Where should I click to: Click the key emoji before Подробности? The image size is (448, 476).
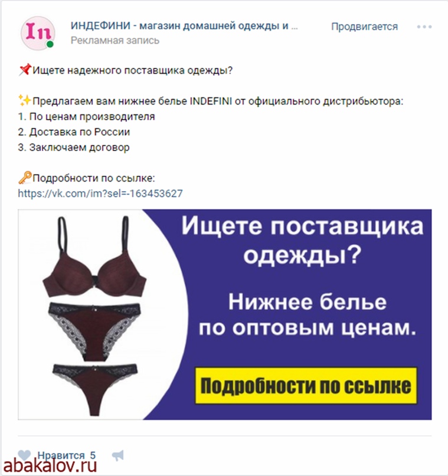(x=25, y=178)
